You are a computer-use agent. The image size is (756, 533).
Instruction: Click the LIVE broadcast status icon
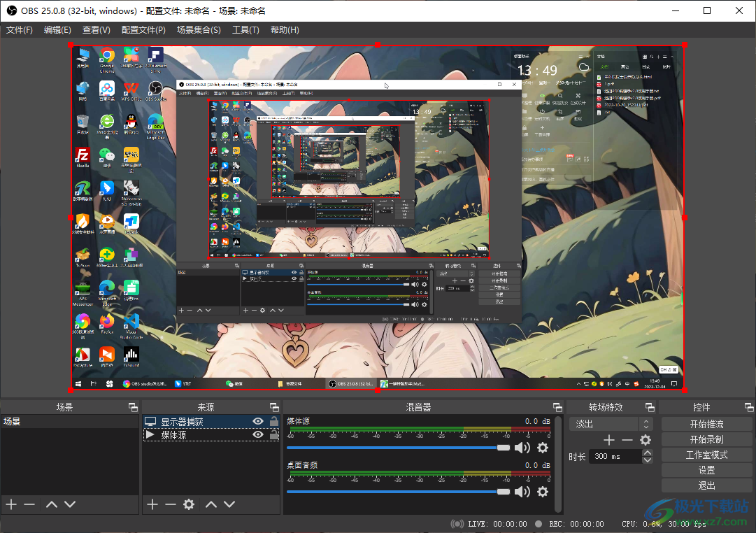click(457, 524)
